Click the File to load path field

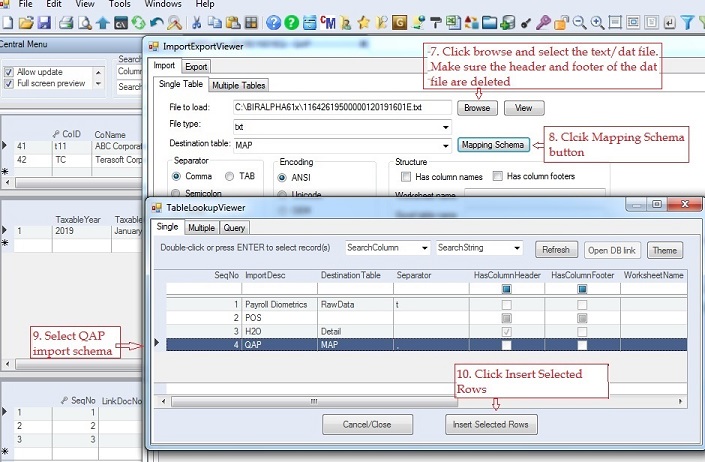(x=342, y=108)
